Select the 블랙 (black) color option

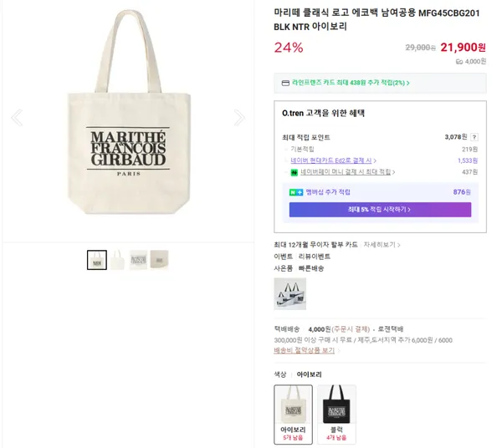(336, 414)
